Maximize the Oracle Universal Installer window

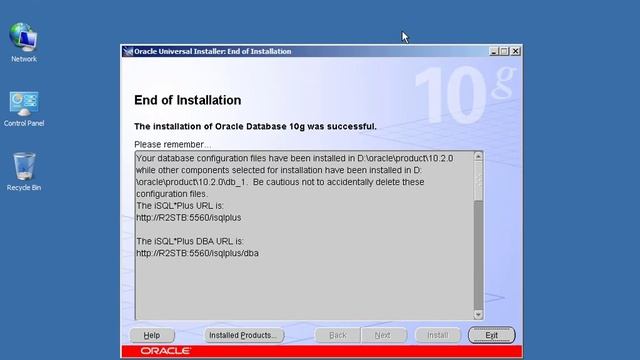pos(504,51)
